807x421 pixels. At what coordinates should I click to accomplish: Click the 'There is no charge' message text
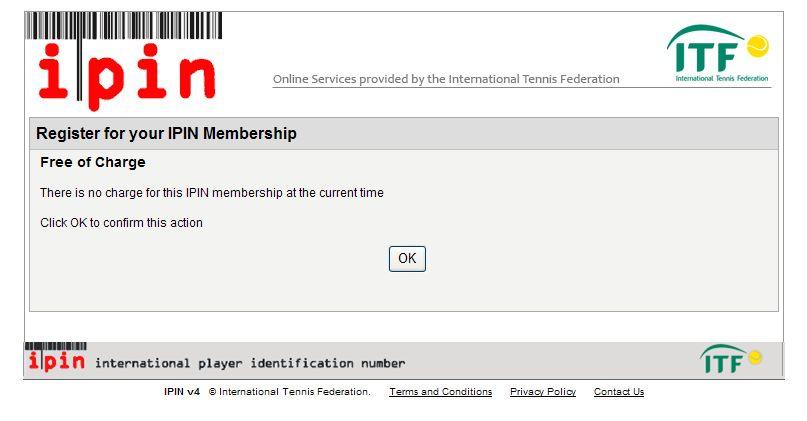pos(212,193)
